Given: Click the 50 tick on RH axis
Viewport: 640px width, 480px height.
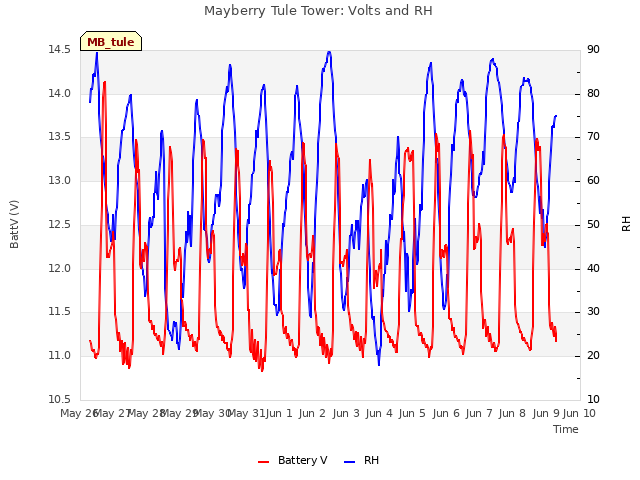Looking at the screenshot, I should (x=593, y=224).
